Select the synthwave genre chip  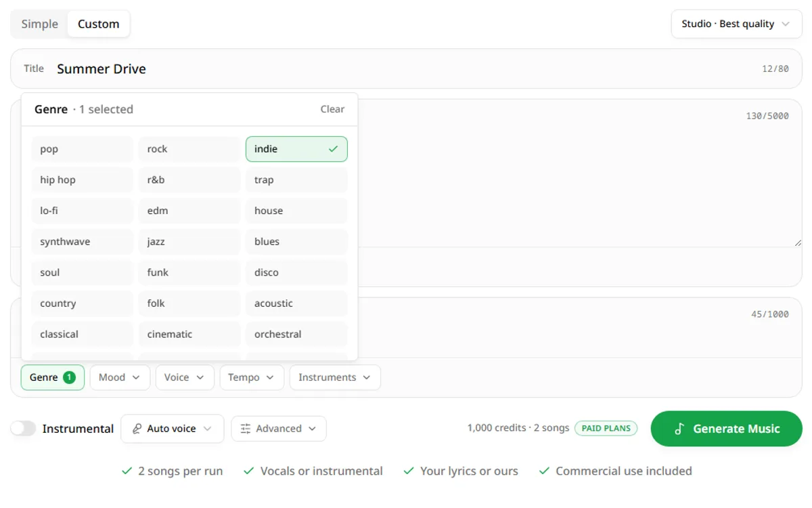tap(83, 242)
